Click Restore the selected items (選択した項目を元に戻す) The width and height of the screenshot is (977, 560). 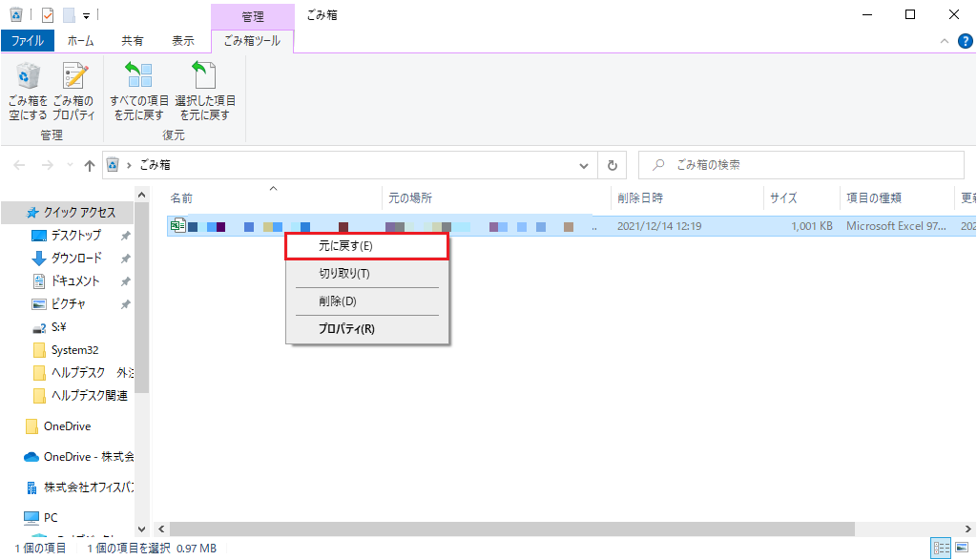click(x=204, y=93)
